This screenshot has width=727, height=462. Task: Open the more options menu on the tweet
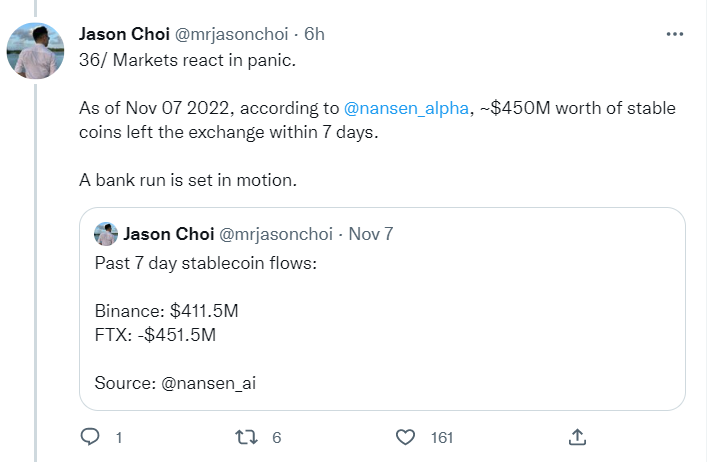[676, 34]
